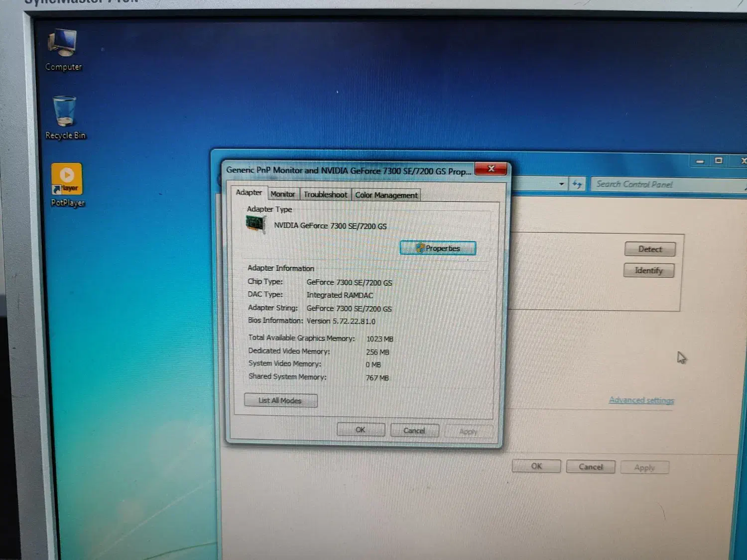Maximize the Screen Resolution window
747x560 pixels.
[x=719, y=160]
